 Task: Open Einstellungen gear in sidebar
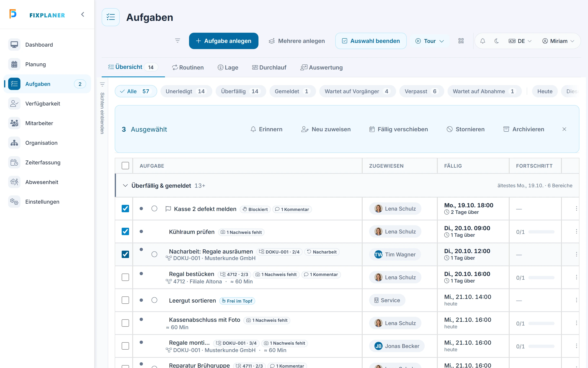tap(47, 202)
